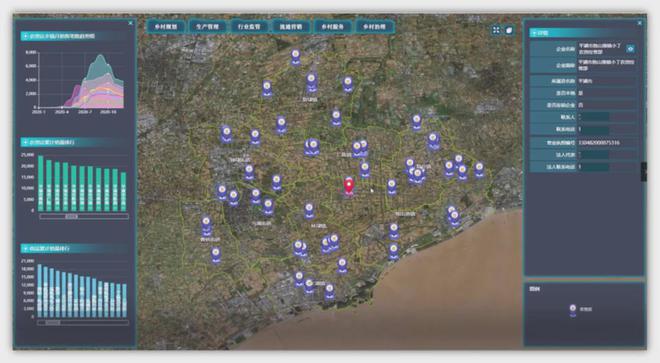Image resolution: width=660 pixels, height=363 pixels.
Task: Switch to the 乡村概览 tab
Action: click(x=166, y=27)
